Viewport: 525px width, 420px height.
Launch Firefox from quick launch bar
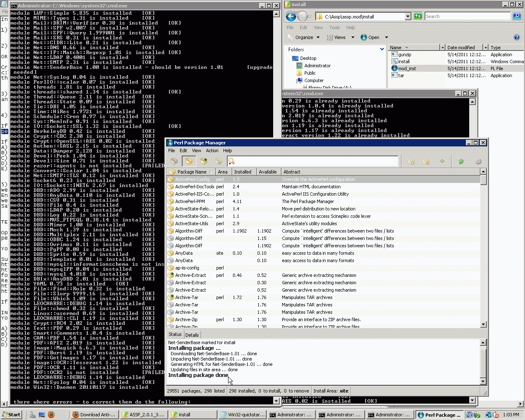pos(51,415)
